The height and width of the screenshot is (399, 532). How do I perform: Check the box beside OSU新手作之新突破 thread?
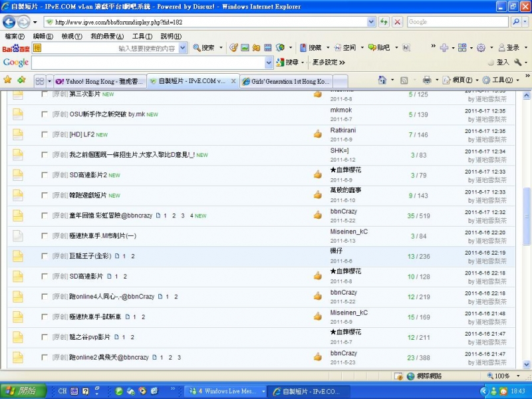45,114
